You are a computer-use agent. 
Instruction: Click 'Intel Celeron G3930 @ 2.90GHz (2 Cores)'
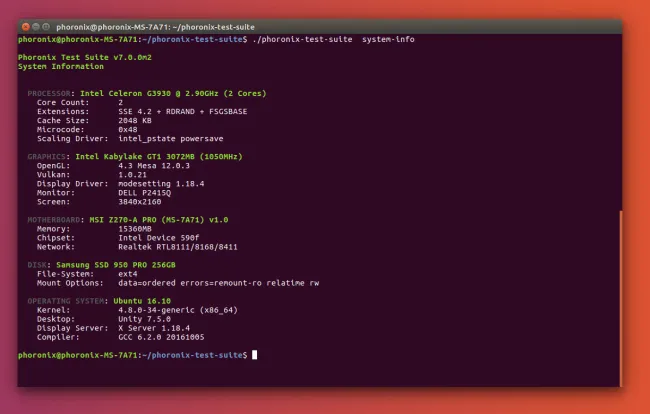(173, 93)
